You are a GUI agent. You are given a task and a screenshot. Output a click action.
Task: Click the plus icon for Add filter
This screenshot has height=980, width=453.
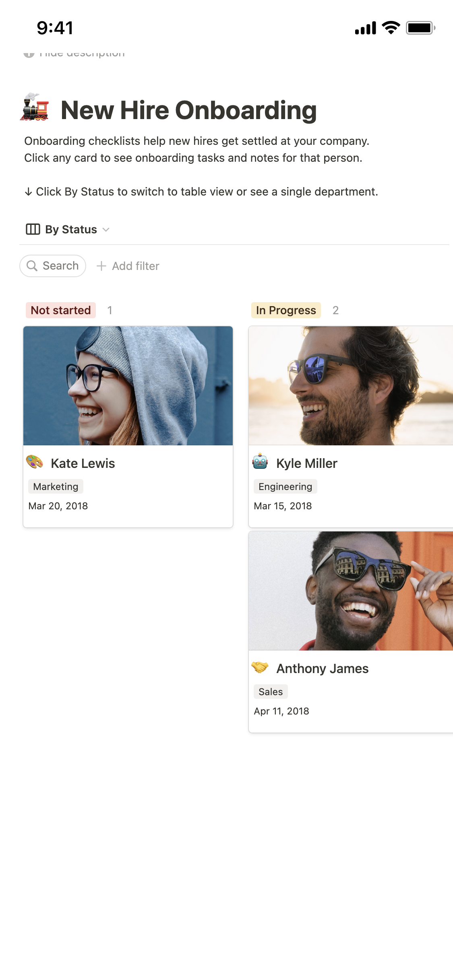click(101, 266)
